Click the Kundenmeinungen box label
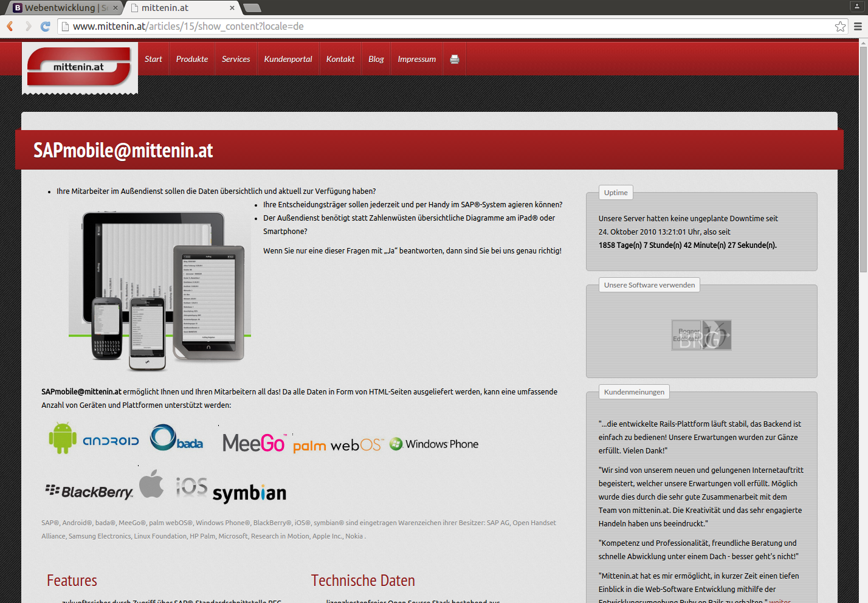Image resolution: width=868 pixels, height=603 pixels. 634,392
